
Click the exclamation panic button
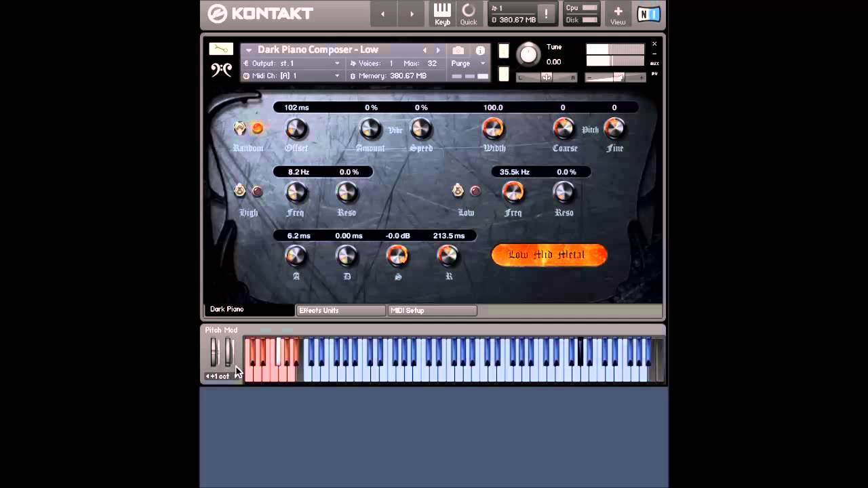point(546,14)
